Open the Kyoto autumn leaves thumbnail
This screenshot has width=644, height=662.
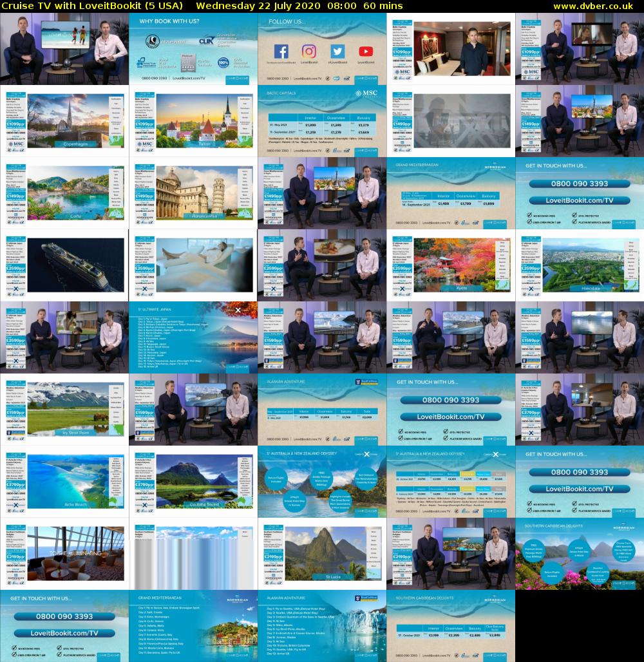(451, 265)
